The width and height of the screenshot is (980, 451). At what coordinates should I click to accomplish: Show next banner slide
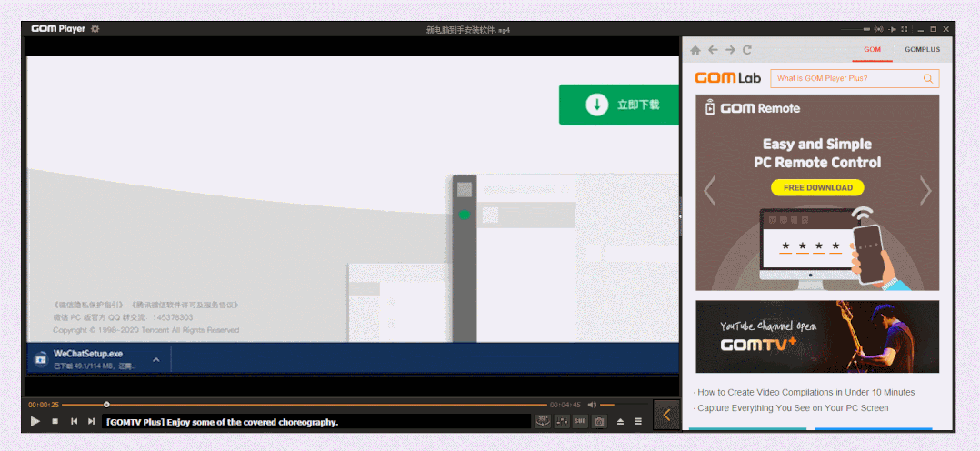coord(925,191)
